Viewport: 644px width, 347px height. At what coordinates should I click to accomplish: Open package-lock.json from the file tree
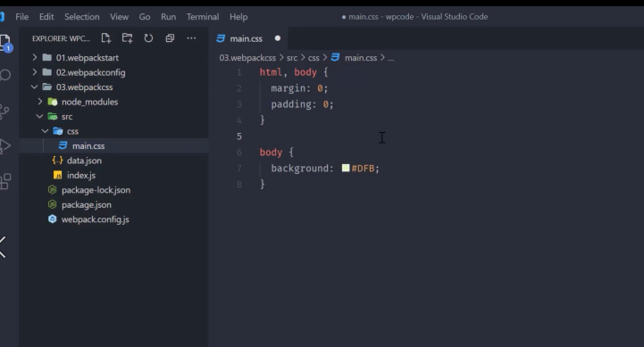[96, 190]
